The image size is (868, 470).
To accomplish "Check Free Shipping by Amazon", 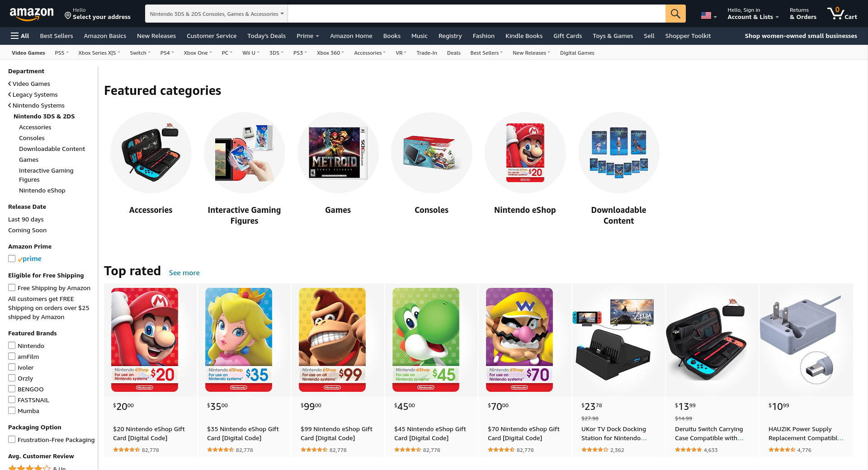I will click(12, 287).
